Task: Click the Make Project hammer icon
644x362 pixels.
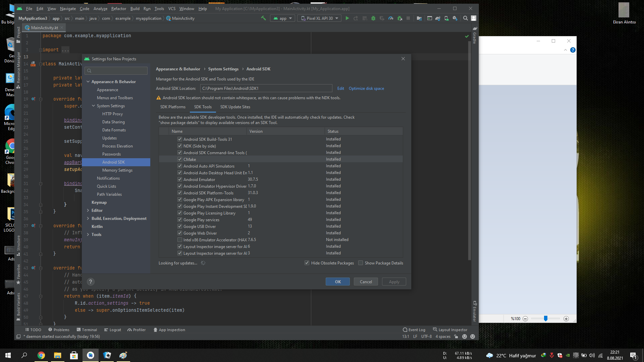Action: pyautogui.click(x=263, y=18)
